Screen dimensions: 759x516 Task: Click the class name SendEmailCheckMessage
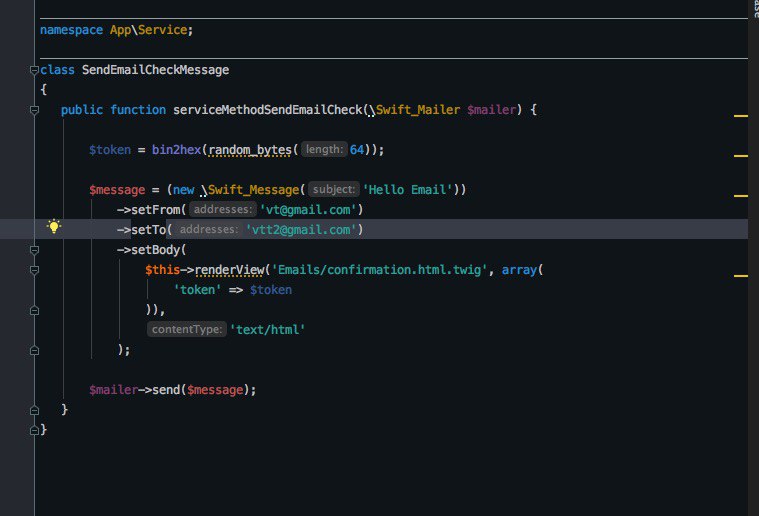(x=155, y=70)
